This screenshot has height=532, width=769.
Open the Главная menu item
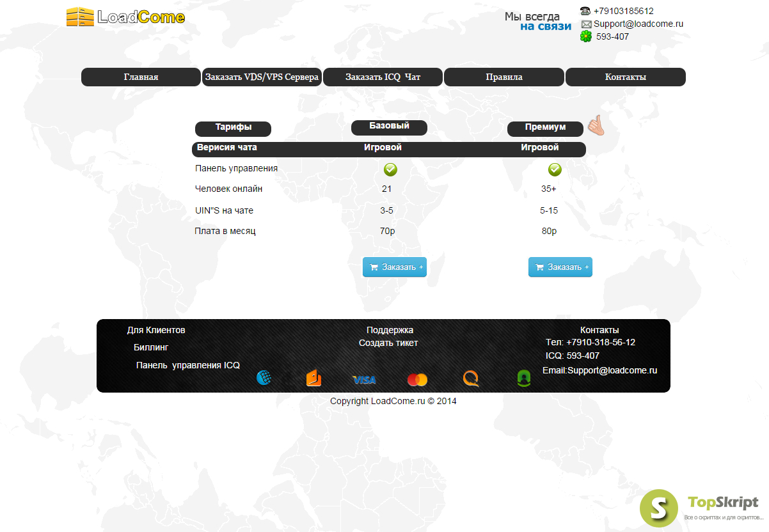pyautogui.click(x=141, y=77)
